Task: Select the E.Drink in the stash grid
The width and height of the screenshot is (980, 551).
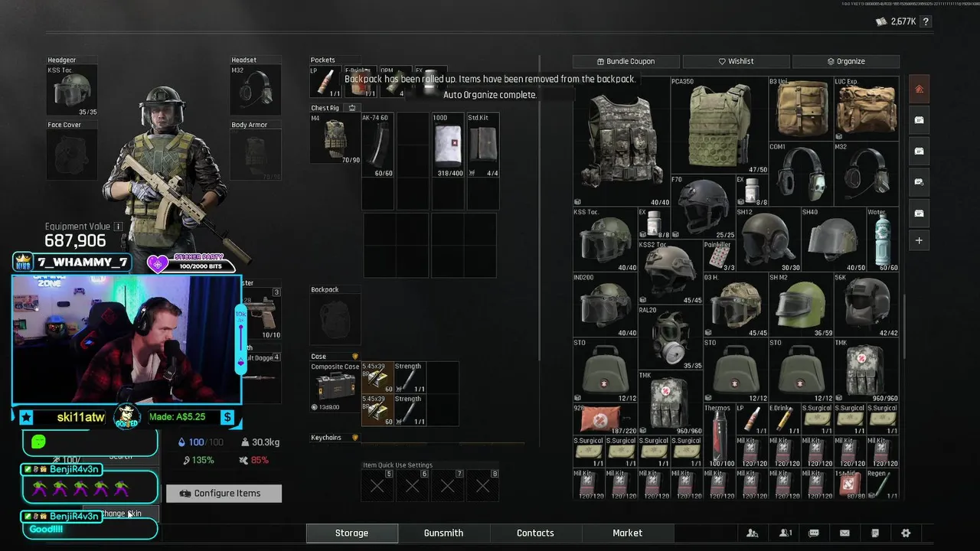Action: pos(785,419)
